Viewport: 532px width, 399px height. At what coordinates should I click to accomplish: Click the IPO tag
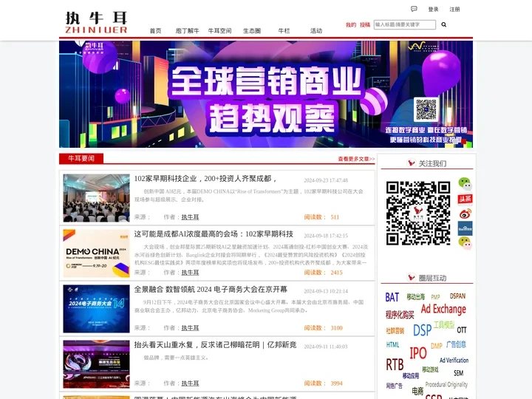coord(418,353)
